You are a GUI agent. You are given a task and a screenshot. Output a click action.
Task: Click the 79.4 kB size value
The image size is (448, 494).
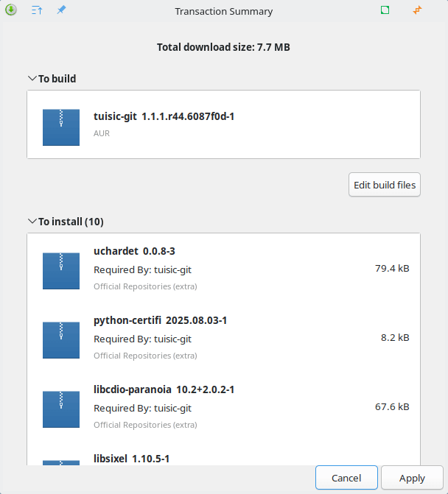392,269
